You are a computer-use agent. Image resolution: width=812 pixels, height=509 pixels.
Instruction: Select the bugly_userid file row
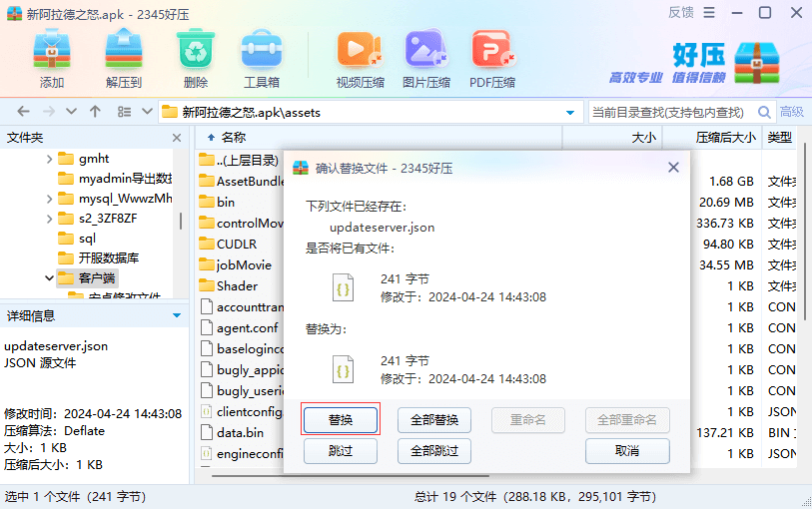pyautogui.click(x=242, y=390)
